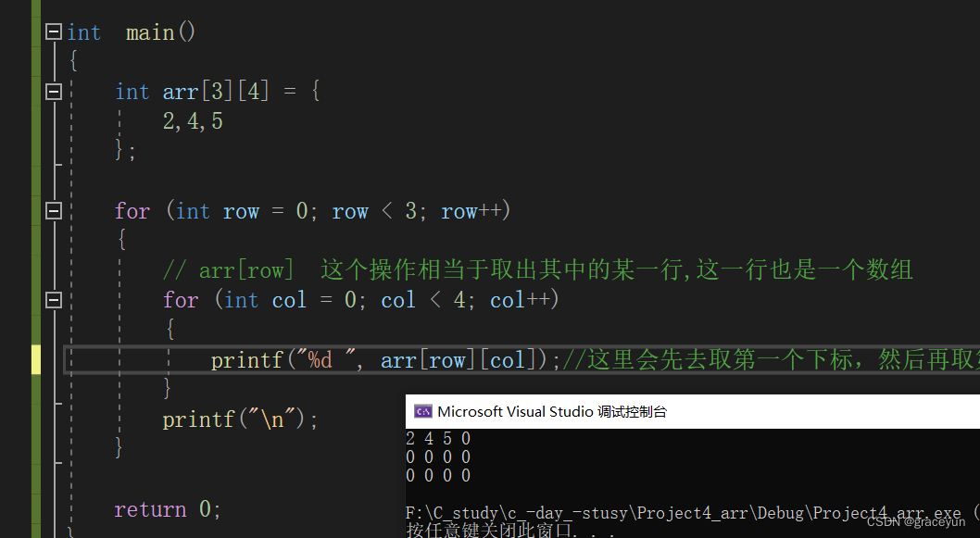The image size is (980, 538).
Task: Collapse the outer for row loop block
Action: [54, 211]
